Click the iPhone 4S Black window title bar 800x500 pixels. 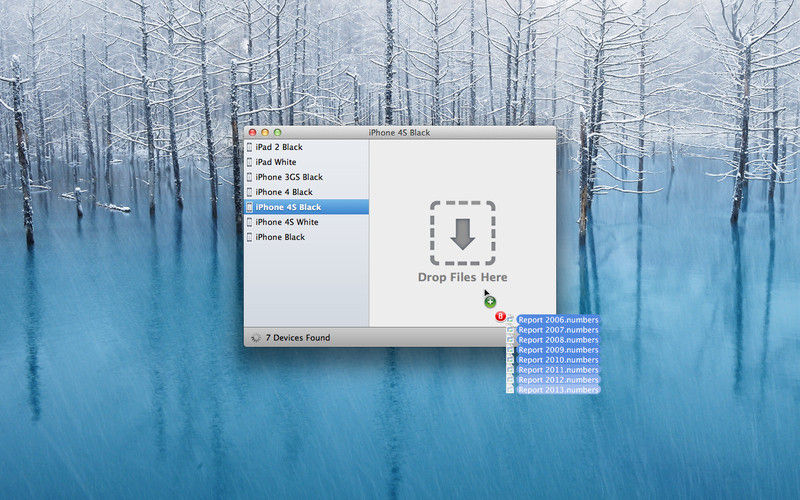point(400,132)
